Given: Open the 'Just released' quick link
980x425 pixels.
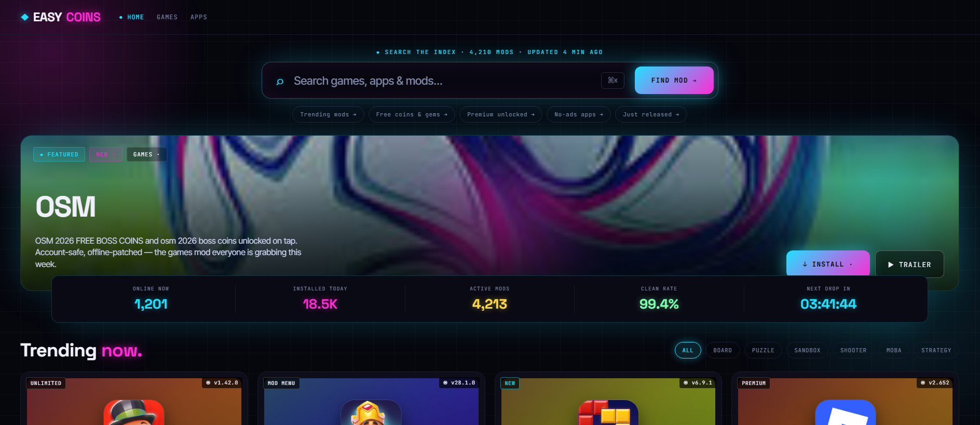Looking at the screenshot, I should click(x=651, y=114).
